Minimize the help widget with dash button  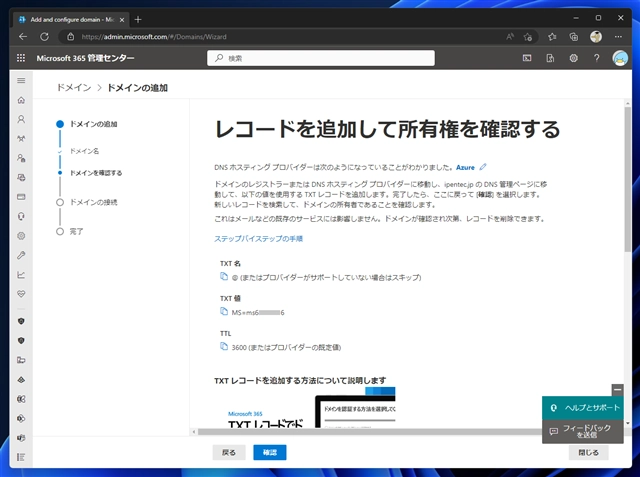click(618, 390)
